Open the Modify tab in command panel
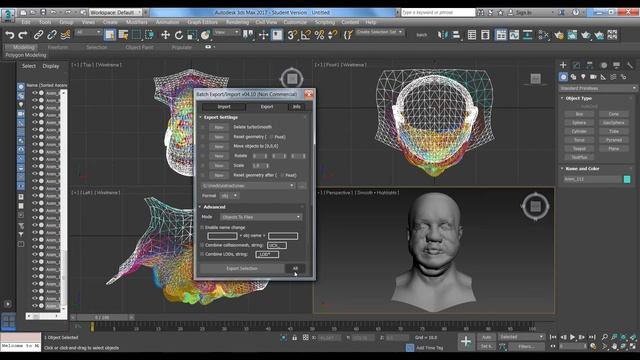The height and width of the screenshot is (360, 640). pos(576,65)
